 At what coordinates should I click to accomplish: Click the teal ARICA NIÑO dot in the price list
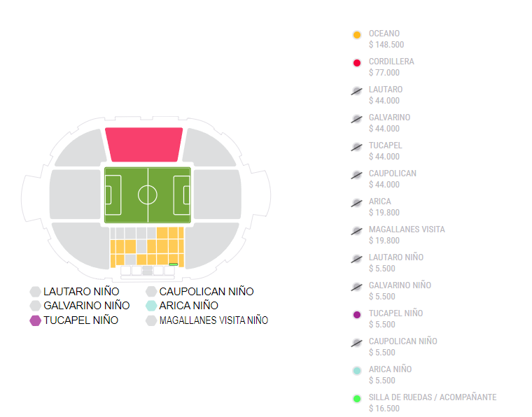pos(357,371)
